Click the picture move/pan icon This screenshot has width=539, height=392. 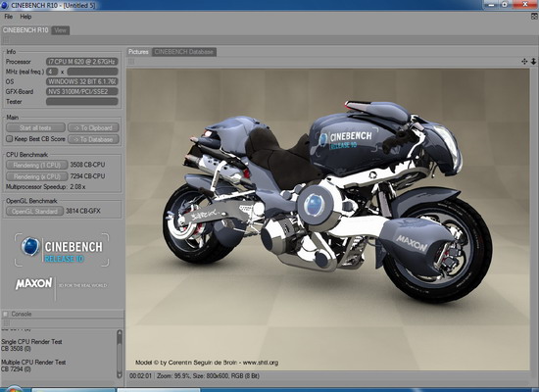[524, 62]
